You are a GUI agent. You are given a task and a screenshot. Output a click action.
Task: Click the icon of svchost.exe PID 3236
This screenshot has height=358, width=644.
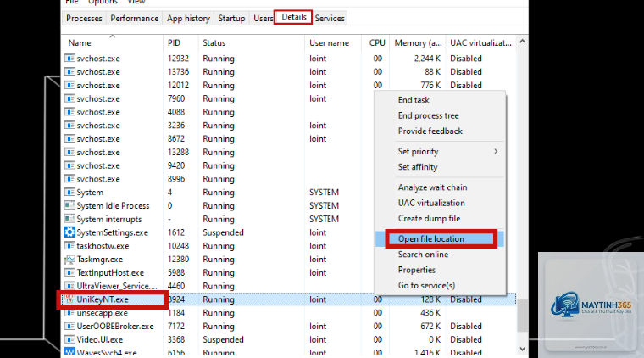pos(69,126)
